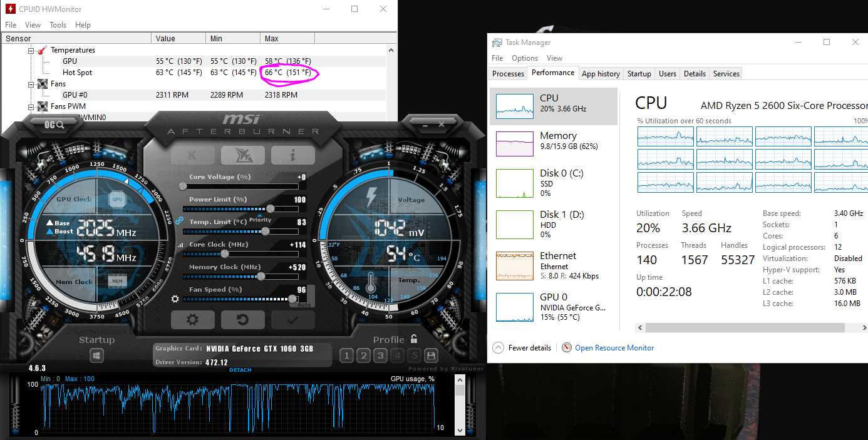868x440 pixels.
Task: Save profile with floppy disk icon
Action: (x=431, y=356)
